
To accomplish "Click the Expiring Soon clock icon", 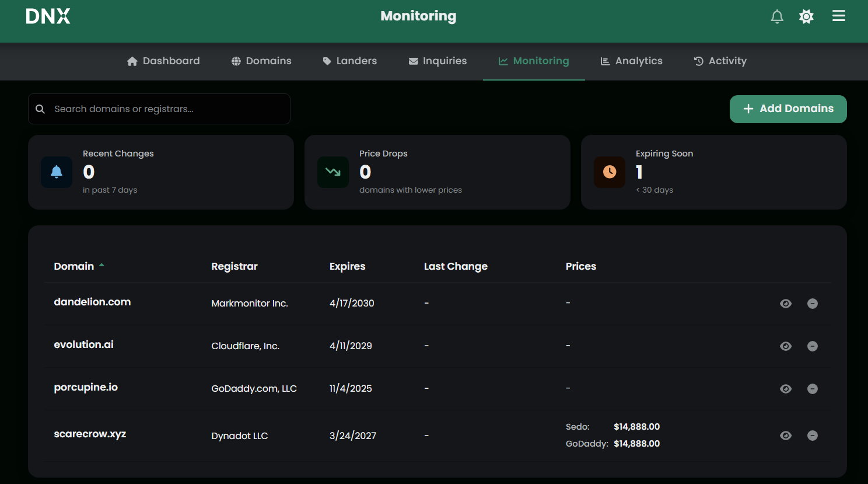I will coord(609,172).
